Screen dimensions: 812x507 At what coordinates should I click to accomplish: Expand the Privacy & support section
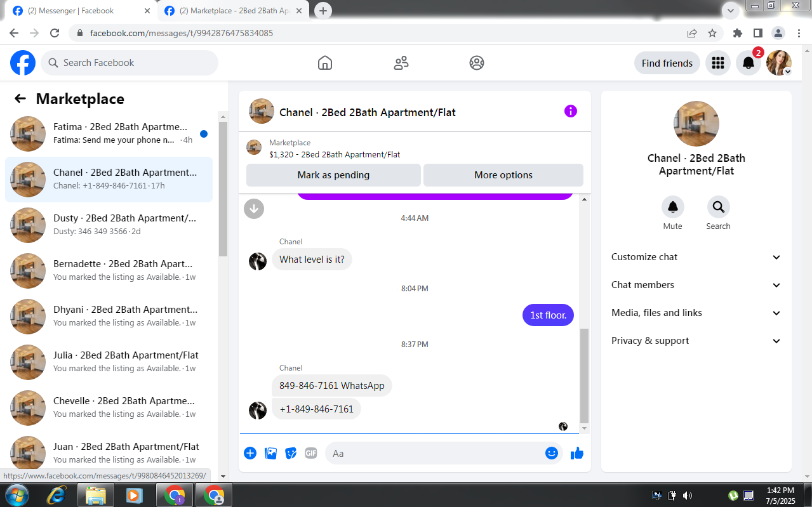coord(696,341)
